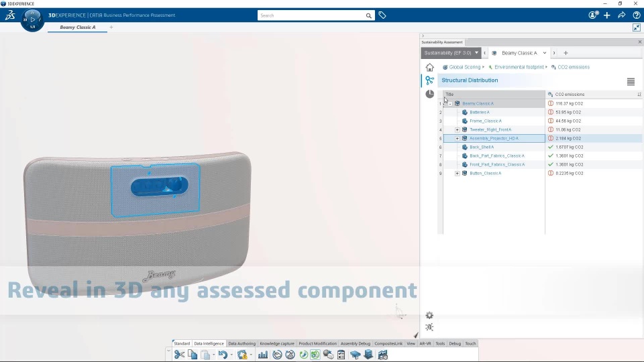
Task: Open the Sustainability (EF 3.0) dropdown
Action: pos(451,53)
